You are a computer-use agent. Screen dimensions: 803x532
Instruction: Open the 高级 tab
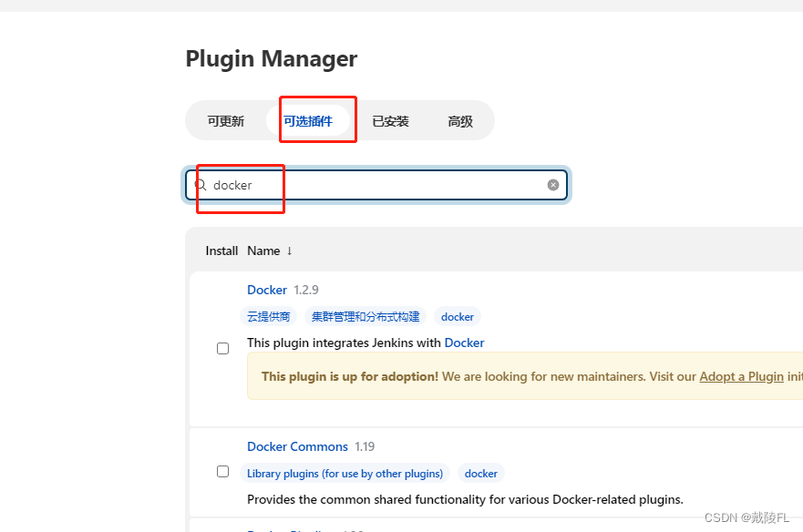(460, 121)
